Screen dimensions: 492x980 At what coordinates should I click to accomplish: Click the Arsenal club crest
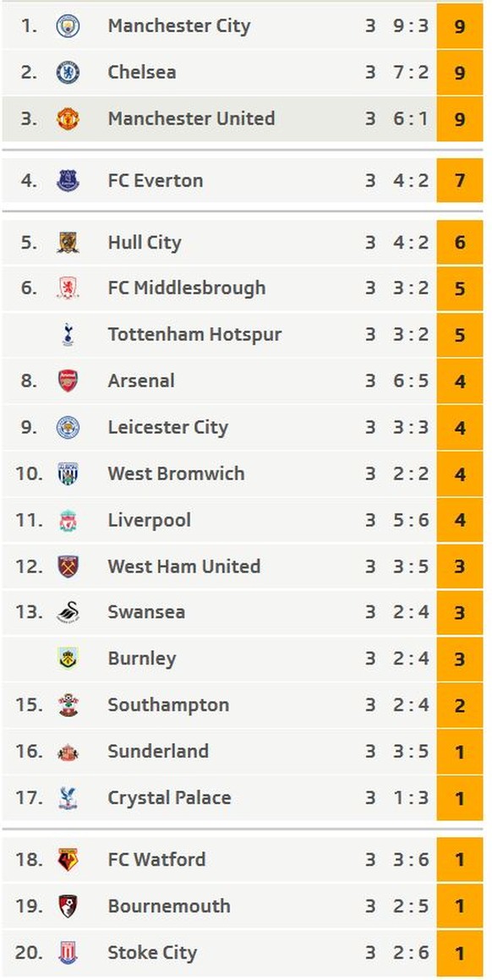[x=68, y=381]
